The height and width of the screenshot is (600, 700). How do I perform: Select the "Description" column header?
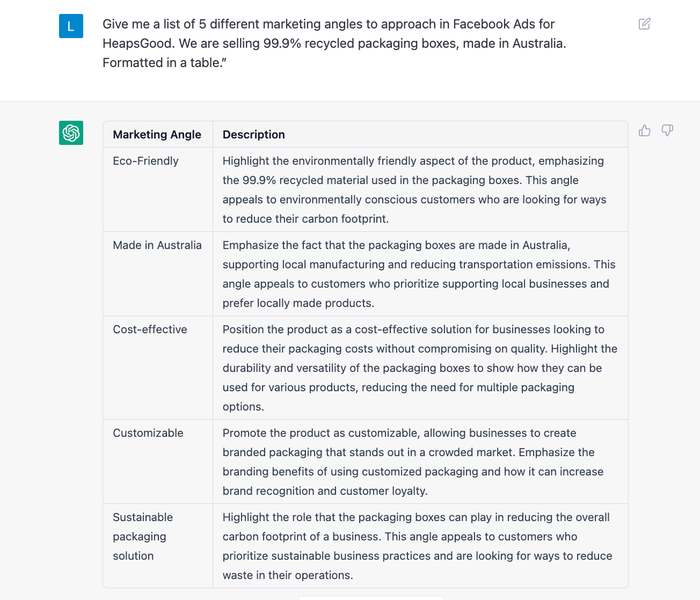tap(420, 135)
